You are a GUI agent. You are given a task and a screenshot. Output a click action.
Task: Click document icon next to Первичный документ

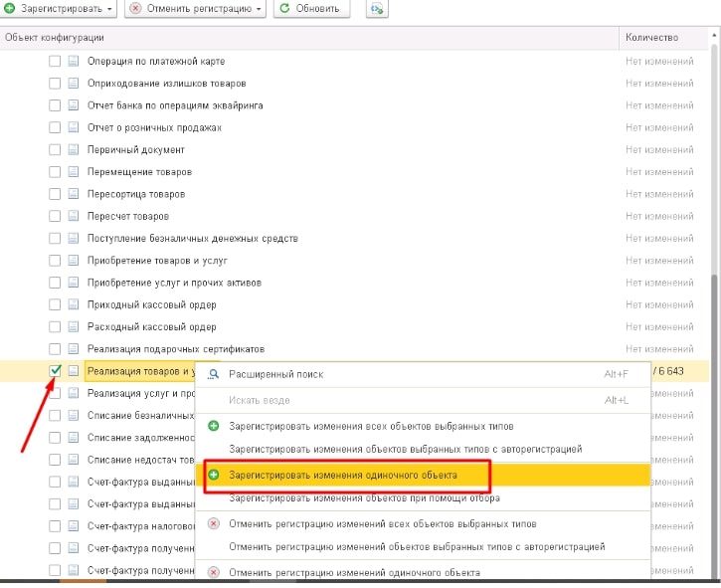pos(73,150)
